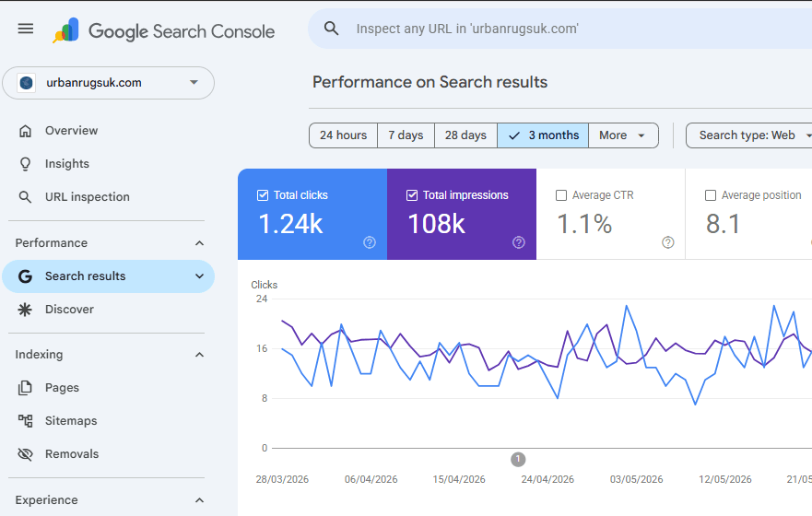Click the Total clicks 1.24k value
This screenshot has height=516, width=812.
tap(290, 224)
